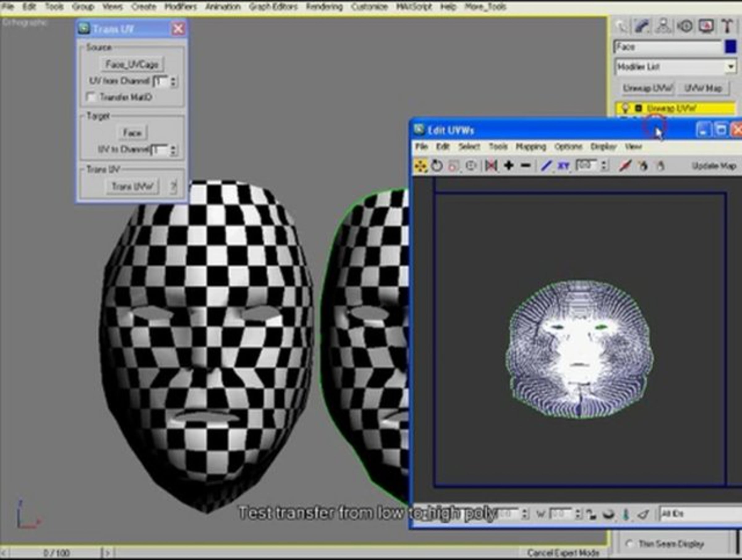Click the blue object color swatch

pyautogui.click(x=730, y=47)
